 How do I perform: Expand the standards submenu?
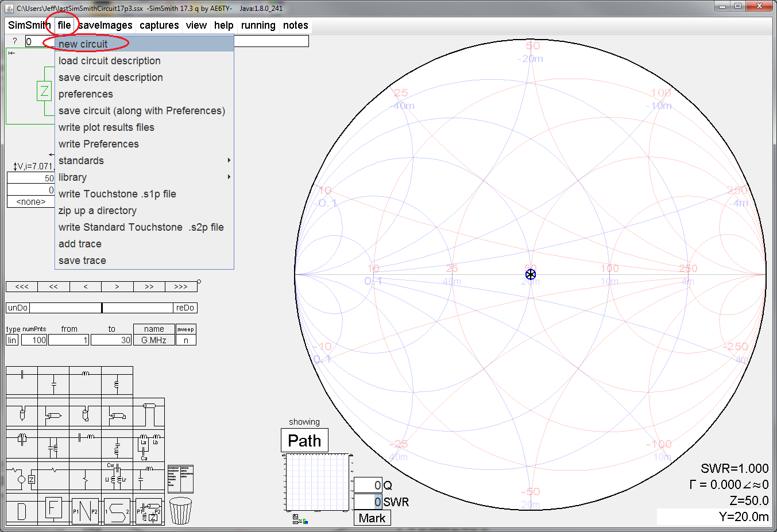pyautogui.click(x=80, y=161)
